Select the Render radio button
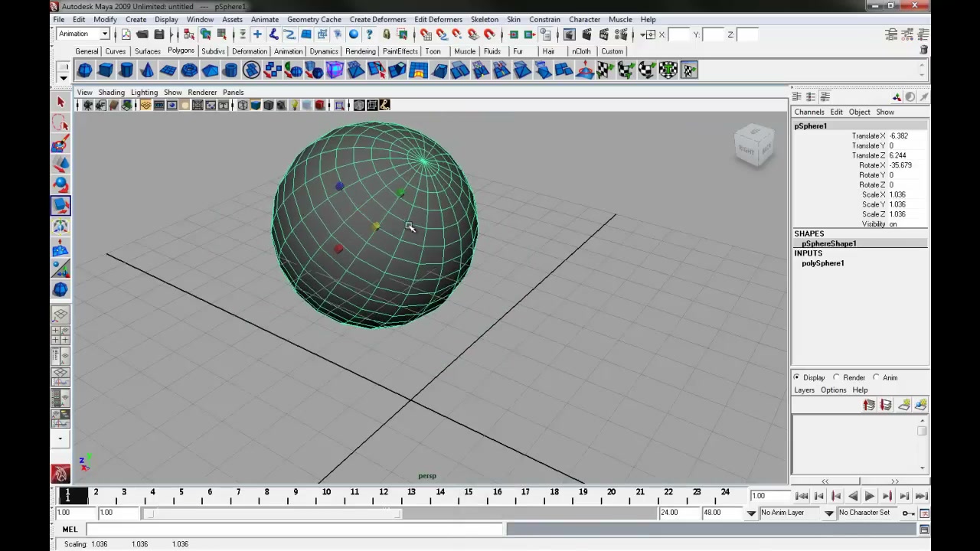This screenshot has height=551, width=980. click(836, 377)
